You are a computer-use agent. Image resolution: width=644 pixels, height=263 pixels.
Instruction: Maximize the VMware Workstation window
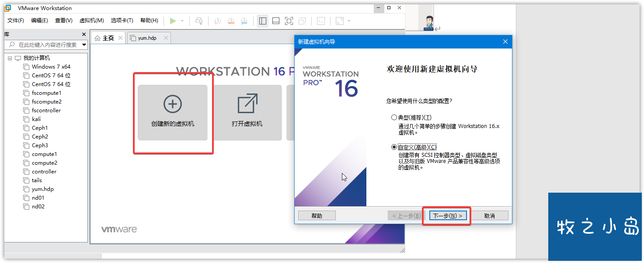click(x=389, y=8)
